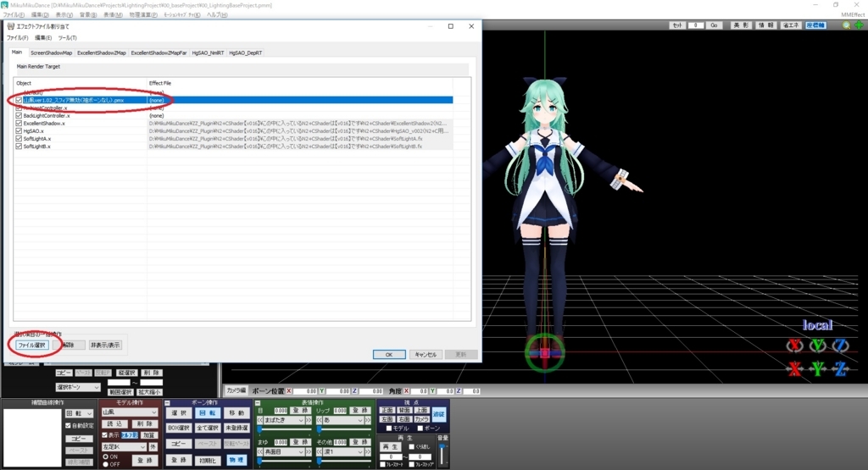Click キャンセル button in effect dialog

426,355
